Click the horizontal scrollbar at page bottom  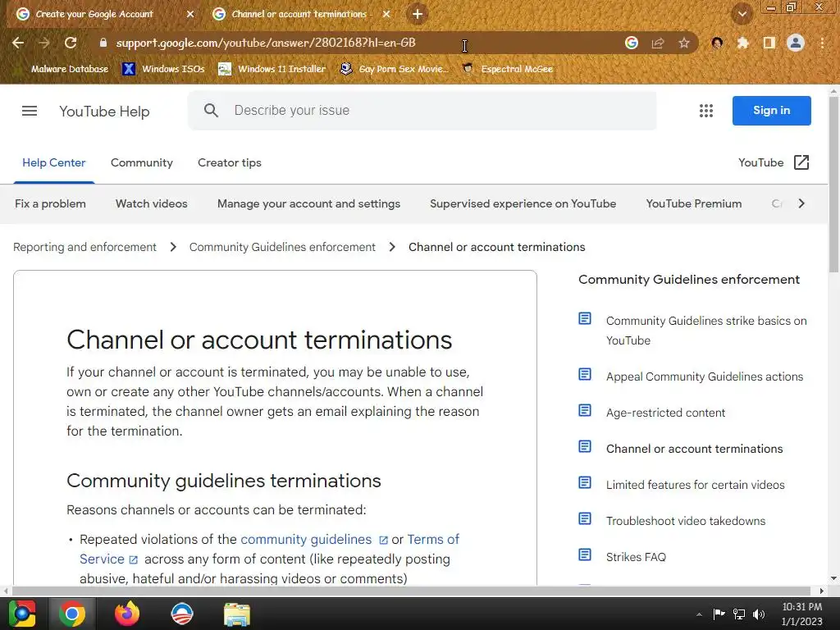412,591
